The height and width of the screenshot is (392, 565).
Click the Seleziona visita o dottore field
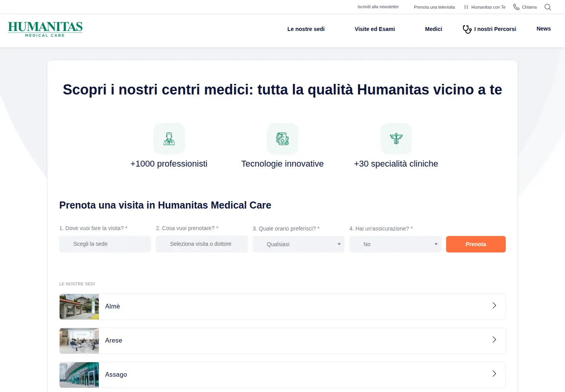tap(202, 244)
